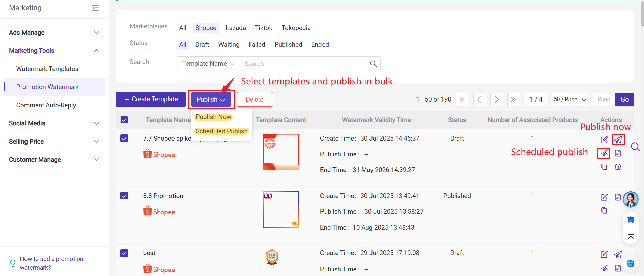The image size is (644, 276).
Task: Filter marketplaces by All
Action: [183, 28]
